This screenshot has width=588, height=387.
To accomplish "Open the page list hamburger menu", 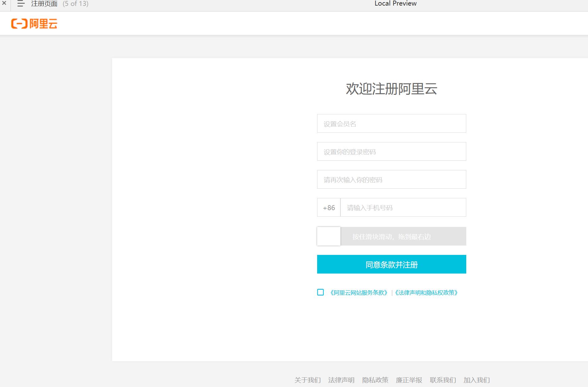I will [21, 4].
